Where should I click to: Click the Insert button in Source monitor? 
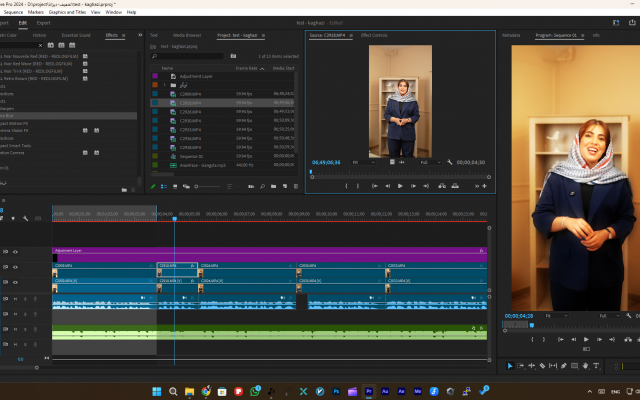pyautogui.click(x=440, y=186)
